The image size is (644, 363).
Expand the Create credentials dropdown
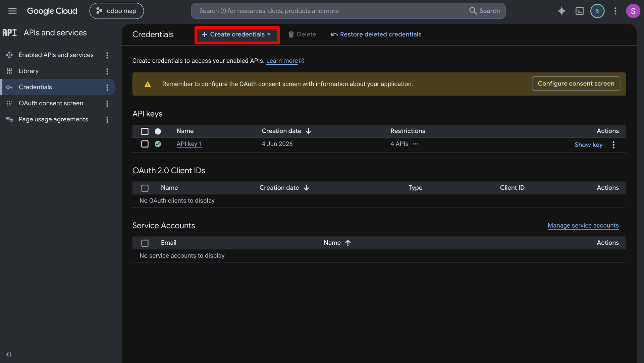(237, 35)
